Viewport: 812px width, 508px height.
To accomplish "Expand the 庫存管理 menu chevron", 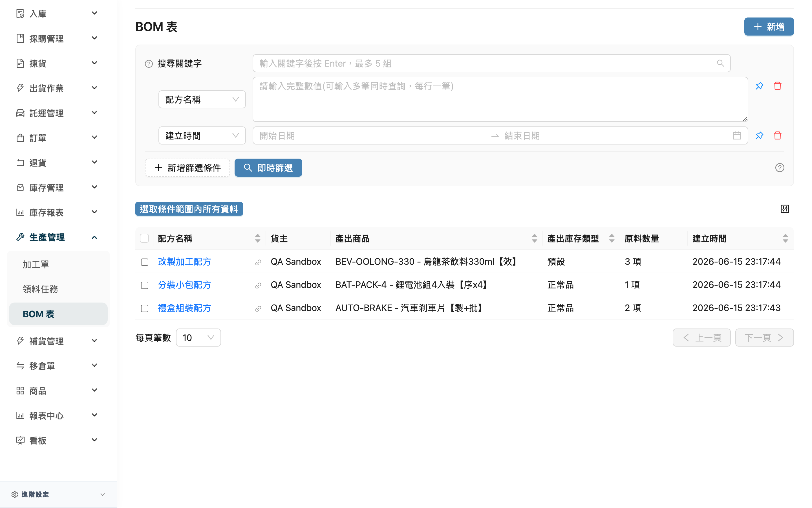I will [95, 187].
